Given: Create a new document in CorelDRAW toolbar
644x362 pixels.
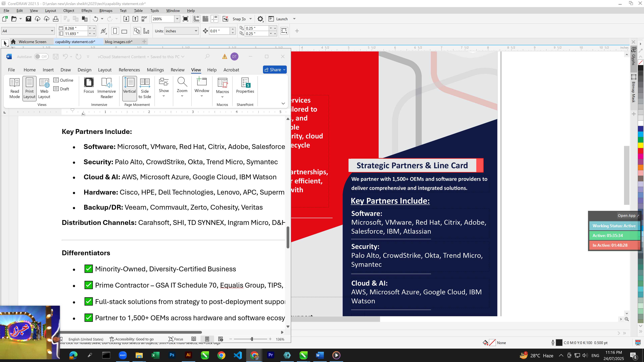Looking at the screenshot, I should click(5, 19).
